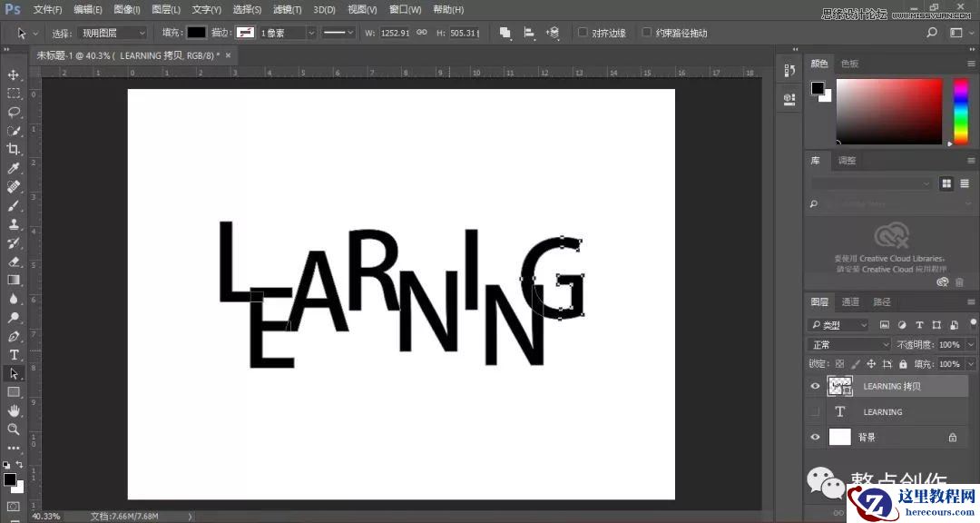Open the layer fill percentage dropdown arrow
980x523 pixels.
click(x=971, y=363)
